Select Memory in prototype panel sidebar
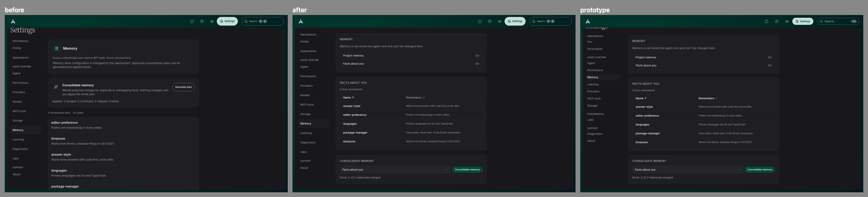The width and height of the screenshot is (868, 197). [603, 77]
